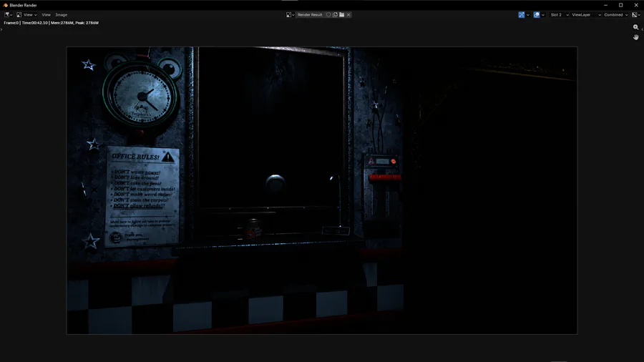Click the render stats text Frame:0
This screenshot has height=362, width=644.
11,23
